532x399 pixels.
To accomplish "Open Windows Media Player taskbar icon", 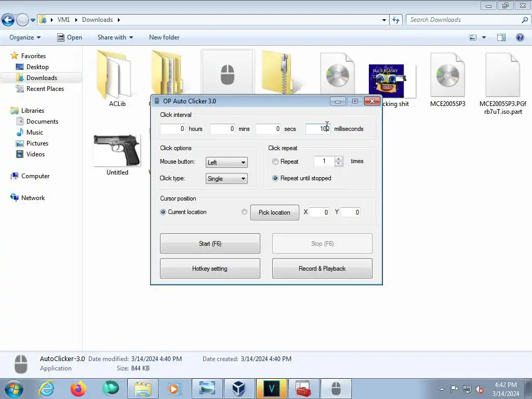I will click(x=174, y=389).
